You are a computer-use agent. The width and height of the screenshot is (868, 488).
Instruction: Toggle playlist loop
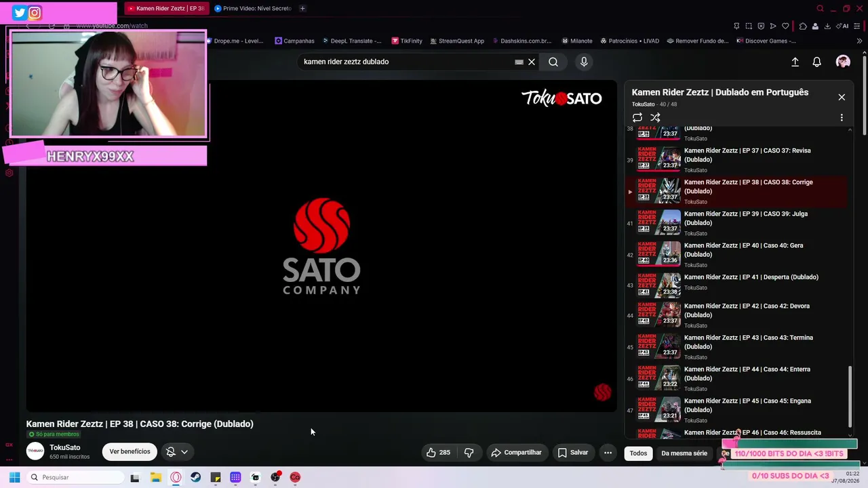[637, 117]
